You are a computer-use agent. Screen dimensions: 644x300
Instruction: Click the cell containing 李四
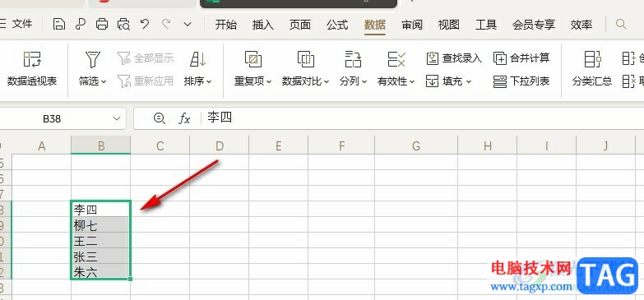(x=101, y=210)
